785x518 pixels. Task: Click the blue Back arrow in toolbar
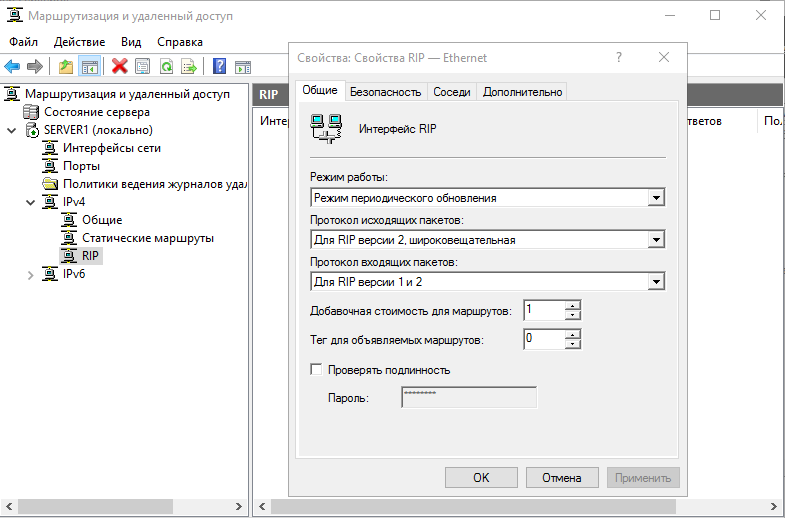click(x=12, y=66)
